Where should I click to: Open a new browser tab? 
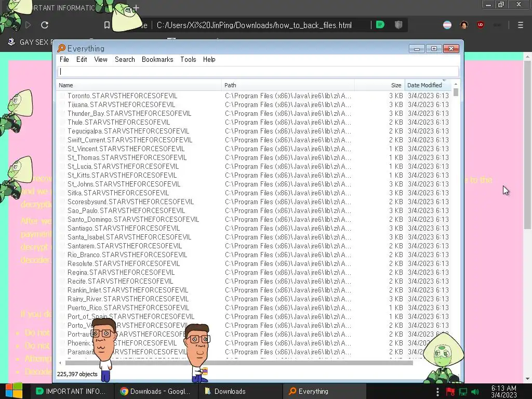point(136,7)
